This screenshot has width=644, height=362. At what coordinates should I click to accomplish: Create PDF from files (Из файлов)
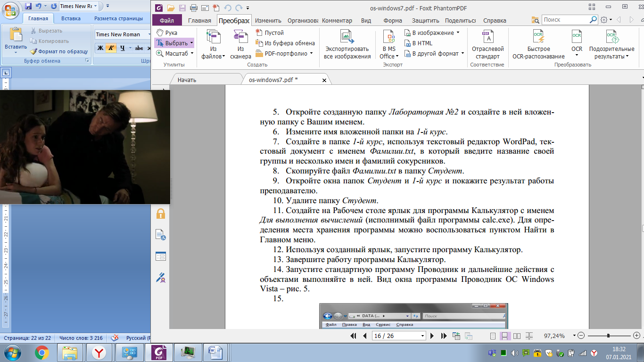click(213, 44)
